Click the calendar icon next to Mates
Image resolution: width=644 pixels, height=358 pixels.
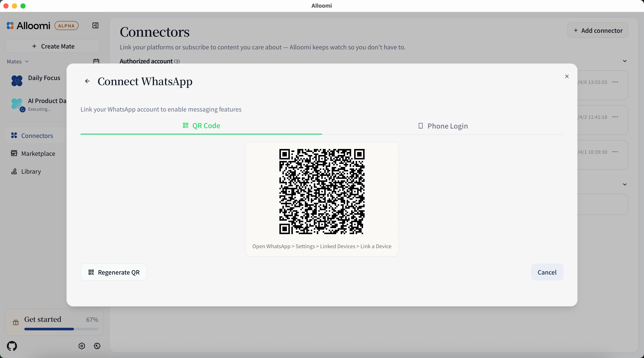tap(96, 61)
